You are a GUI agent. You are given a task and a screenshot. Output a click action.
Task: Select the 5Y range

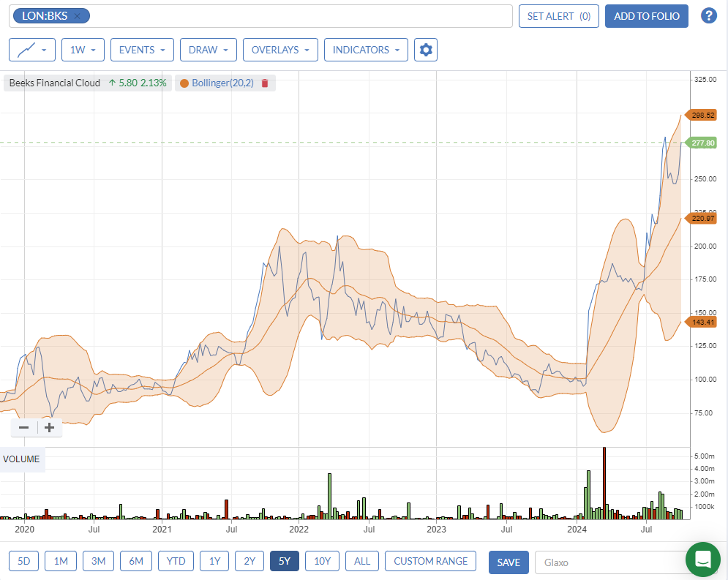tap(285, 561)
